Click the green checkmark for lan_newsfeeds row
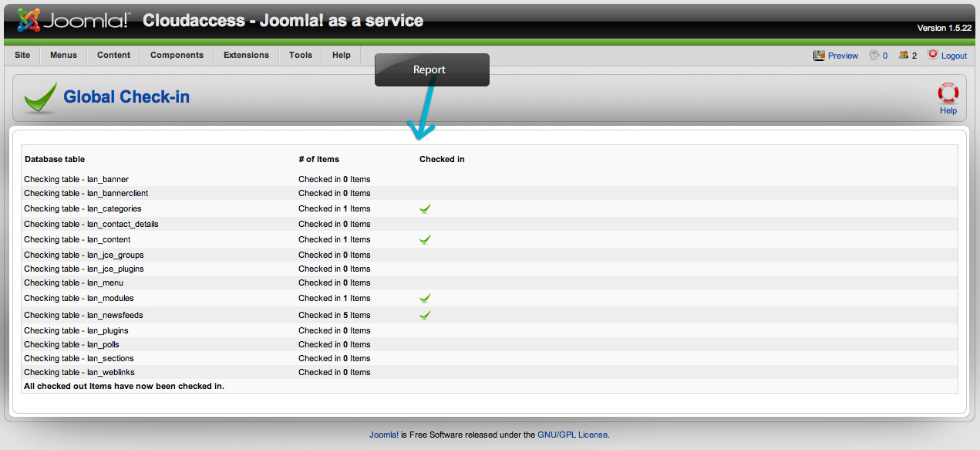Screen dimensions: 980x450 [425, 315]
